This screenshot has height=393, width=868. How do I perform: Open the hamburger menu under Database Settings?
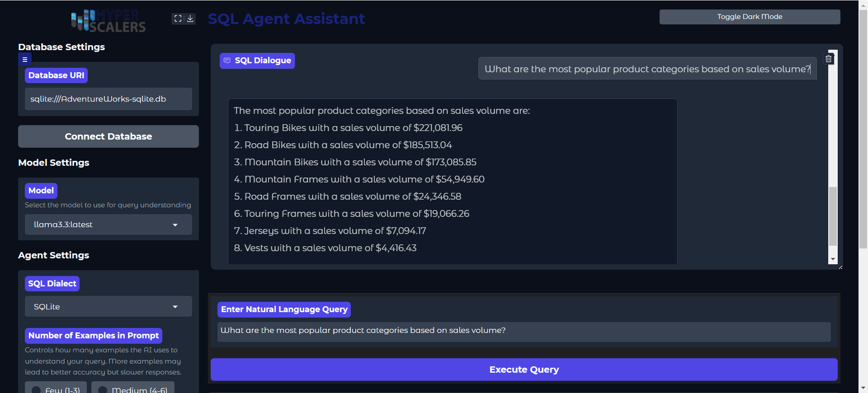click(25, 59)
